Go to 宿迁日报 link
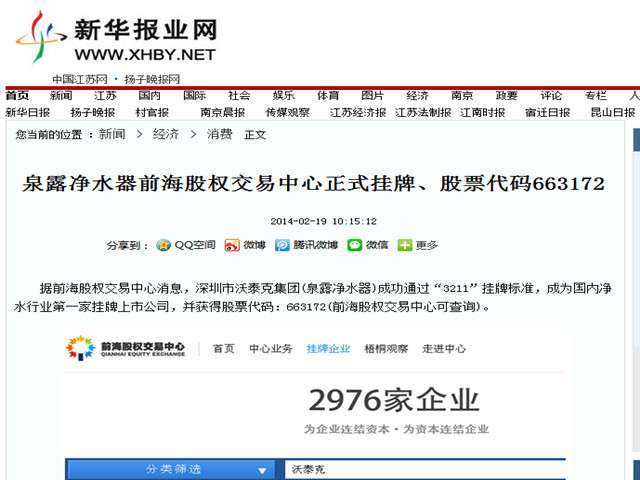640x480 pixels. (548, 112)
